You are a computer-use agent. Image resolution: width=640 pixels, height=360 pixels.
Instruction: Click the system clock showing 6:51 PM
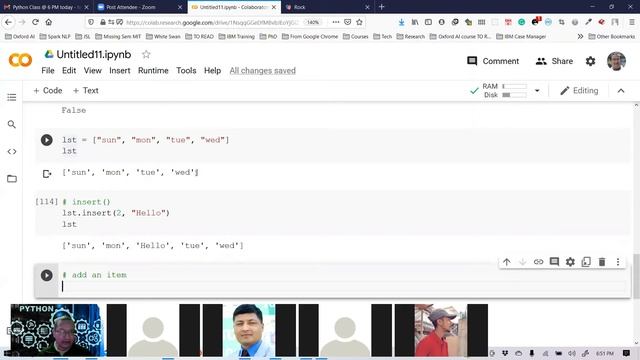pos(604,353)
